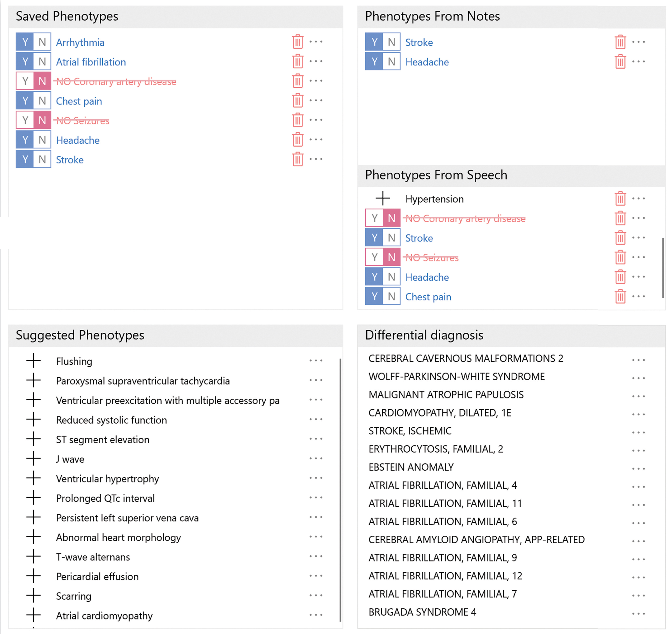The height and width of the screenshot is (634, 672).
Task: Add J wave suggested phenotype
Action: 33,459
